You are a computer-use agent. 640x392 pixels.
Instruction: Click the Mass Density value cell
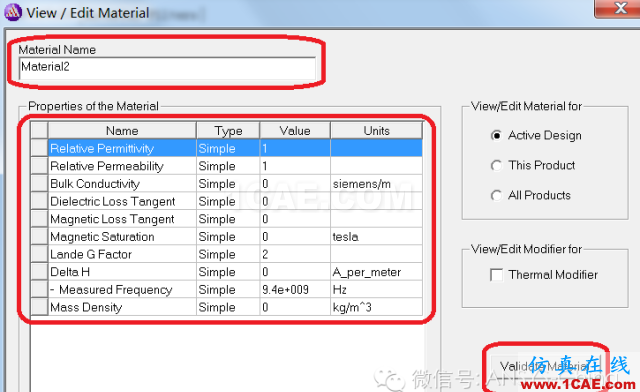(x=295, y=307)
